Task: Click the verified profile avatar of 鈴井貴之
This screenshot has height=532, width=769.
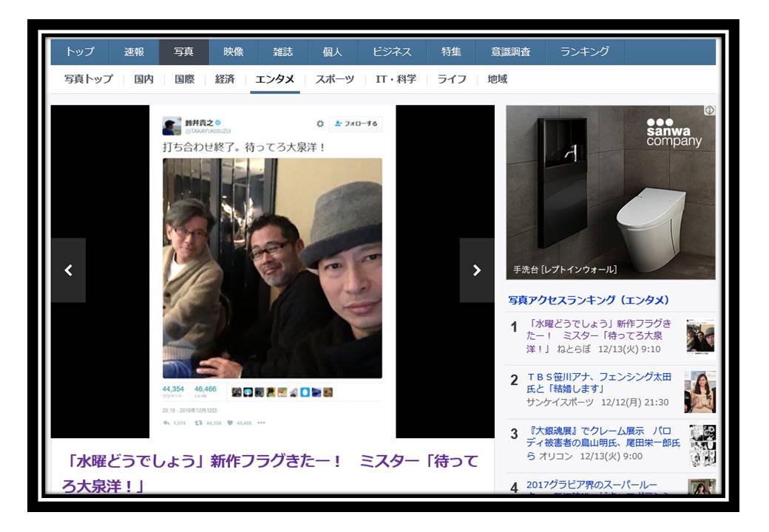Action: tap(172, 126)
